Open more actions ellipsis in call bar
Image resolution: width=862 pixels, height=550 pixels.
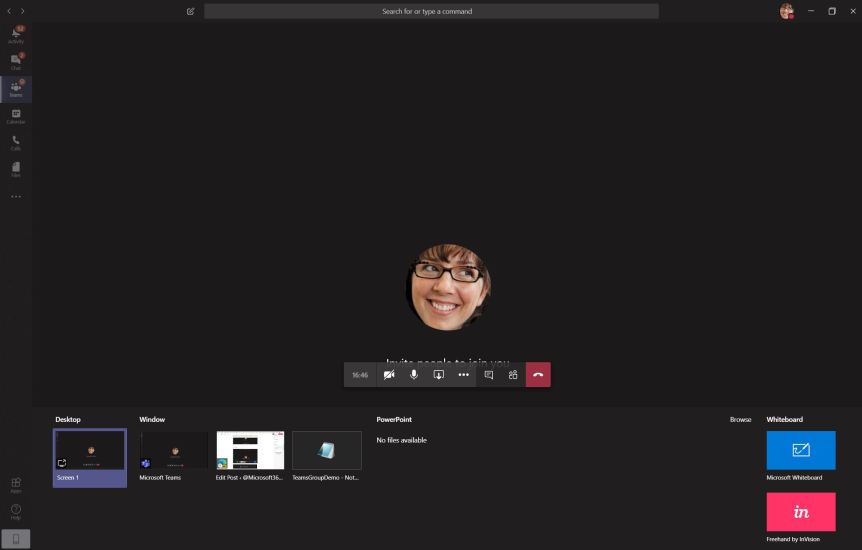[463, 375]
